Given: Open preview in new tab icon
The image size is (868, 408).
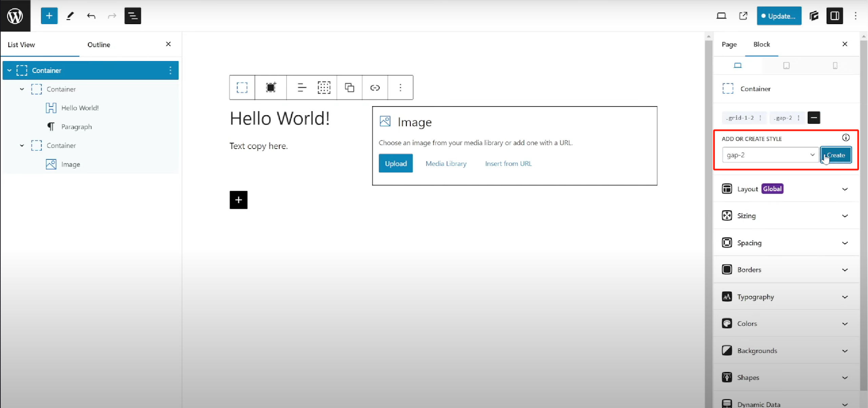Looking at the screenshot, I should point(743,16).
